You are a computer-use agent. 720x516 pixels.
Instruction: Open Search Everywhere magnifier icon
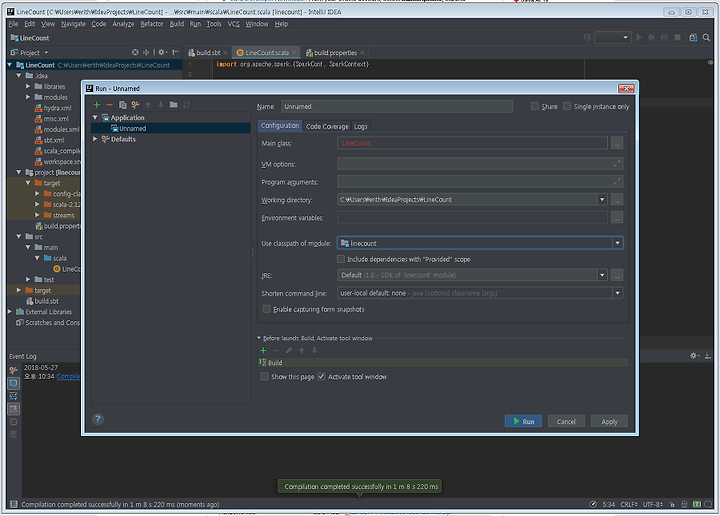pos(706,38)
